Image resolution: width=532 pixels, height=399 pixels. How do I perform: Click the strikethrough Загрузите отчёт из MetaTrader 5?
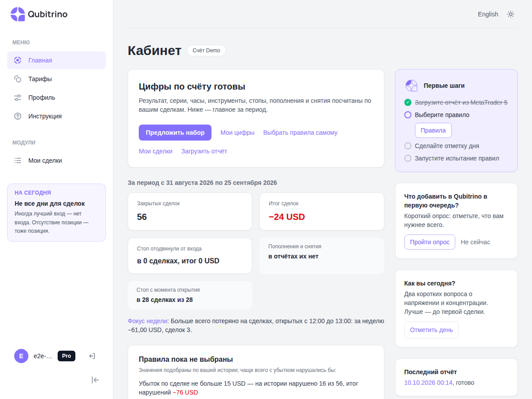tap(461, 102)
